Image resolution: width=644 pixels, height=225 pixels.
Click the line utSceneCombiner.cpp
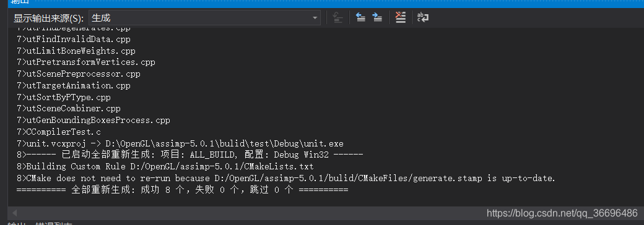(x=69, y=109)
